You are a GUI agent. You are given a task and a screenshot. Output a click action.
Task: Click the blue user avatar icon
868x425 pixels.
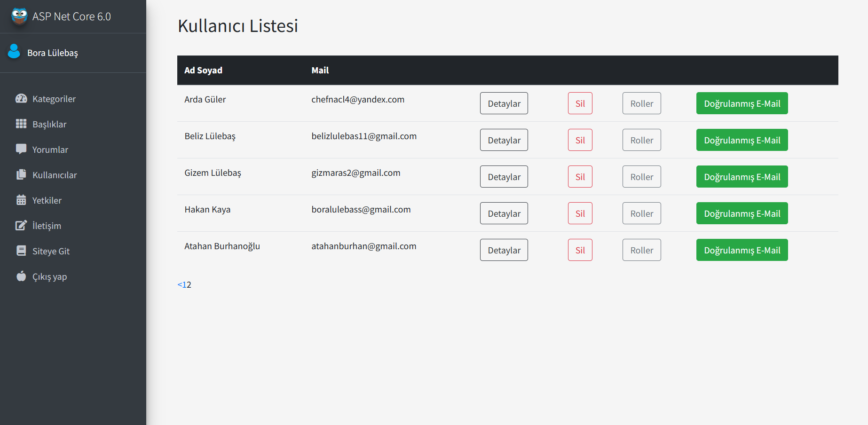[x=14, y=51]
